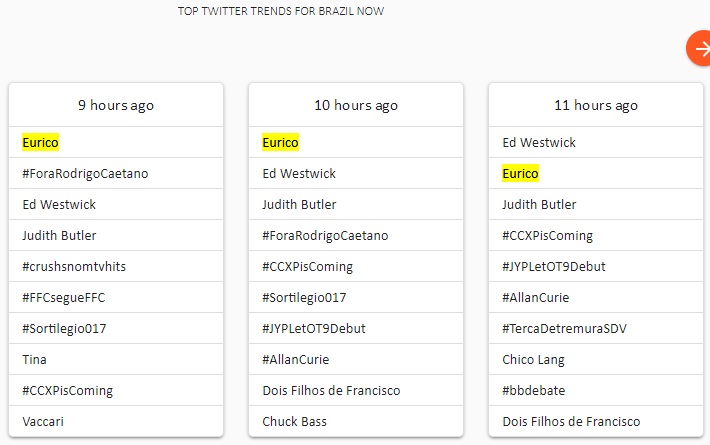Select the Vaccari trend
Screen dimensions: 710x445
click(43, 422)
